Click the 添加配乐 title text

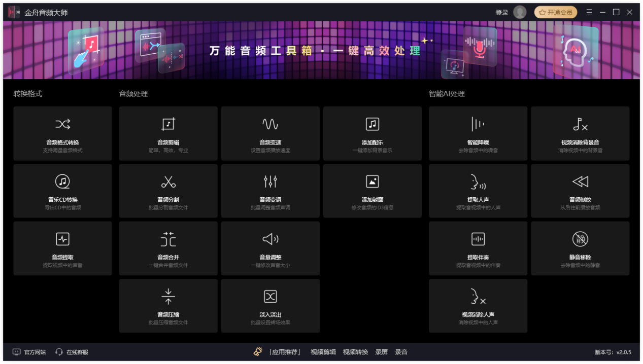pyautogui.click(x=372, y=142)
